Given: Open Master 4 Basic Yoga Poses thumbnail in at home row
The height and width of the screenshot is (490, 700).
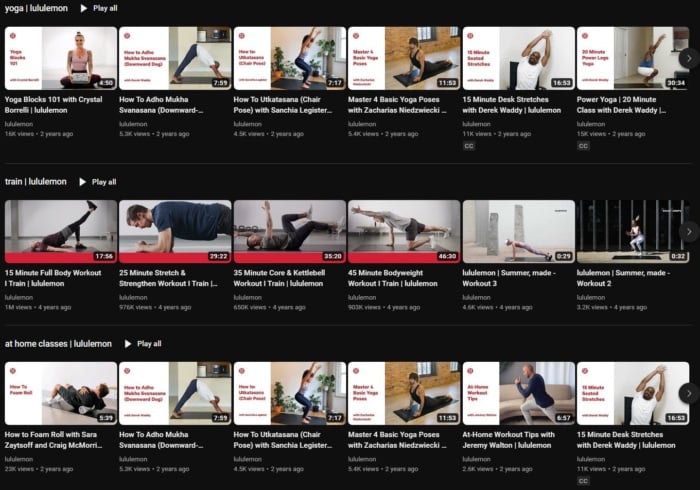Looking at the screenshot, I should click(x=404, y=393).
